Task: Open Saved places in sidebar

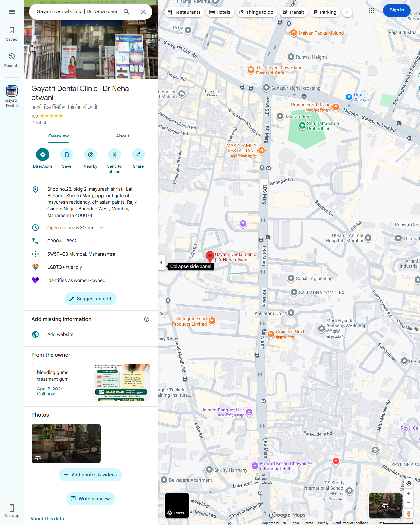Action: pyautogui.click(x=12, y=34)
